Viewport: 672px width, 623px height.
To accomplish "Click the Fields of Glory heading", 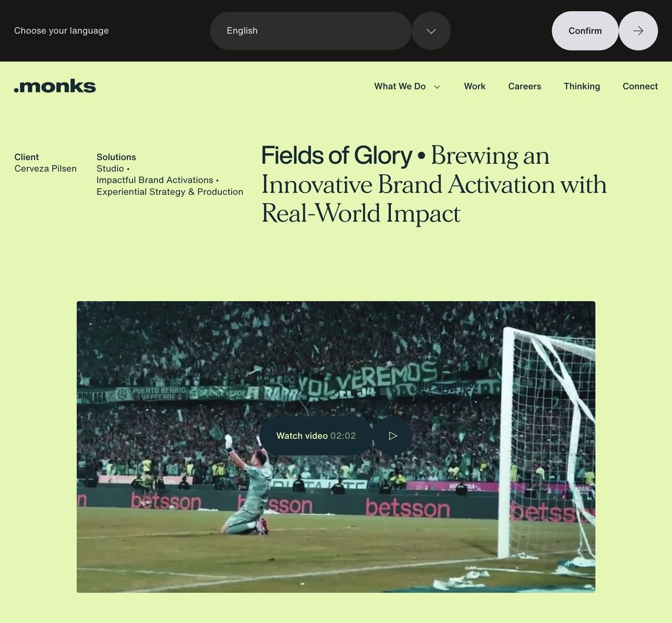I will [337, 156].
